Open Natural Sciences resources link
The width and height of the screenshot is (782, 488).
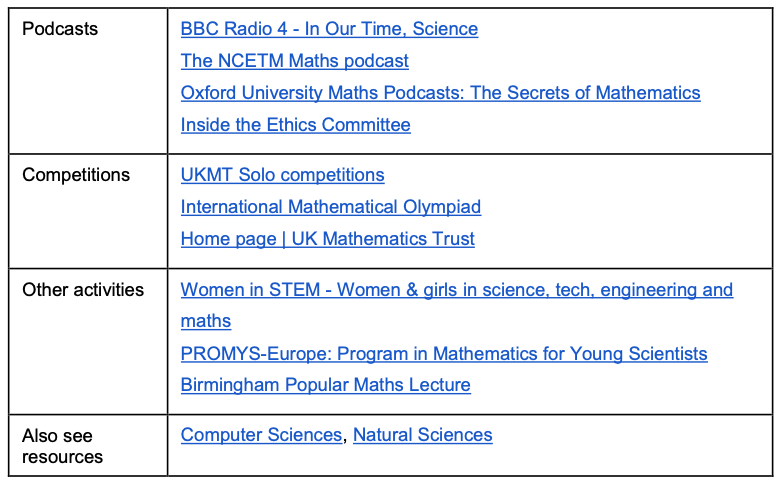point(422,435)
